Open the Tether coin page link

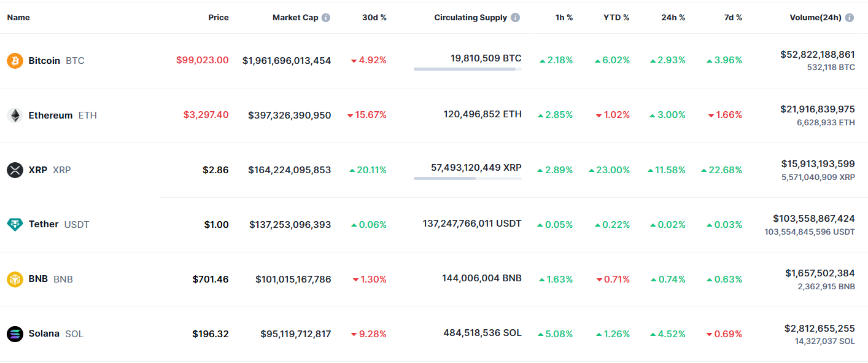43,224
